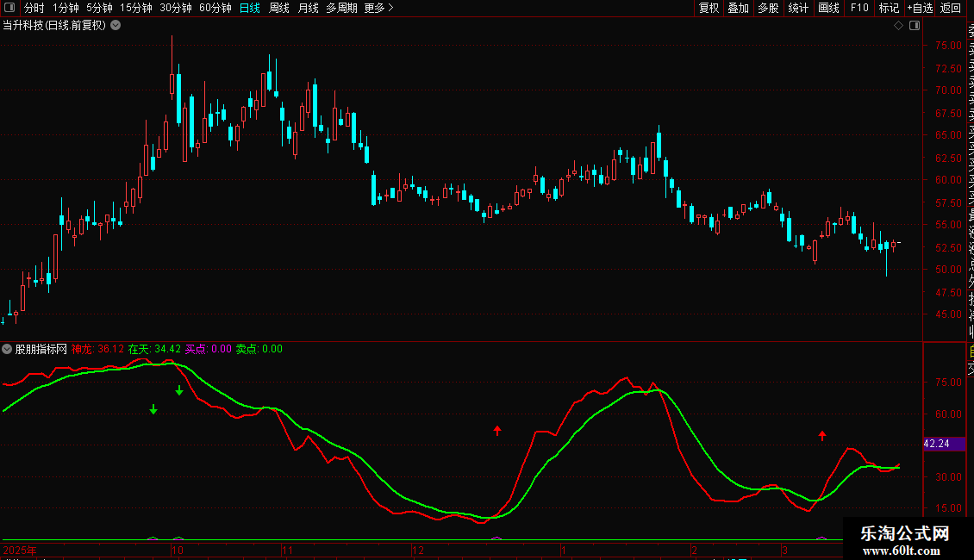Open the 股朋指标网 indicator dropdown arrow

(7, 349)
